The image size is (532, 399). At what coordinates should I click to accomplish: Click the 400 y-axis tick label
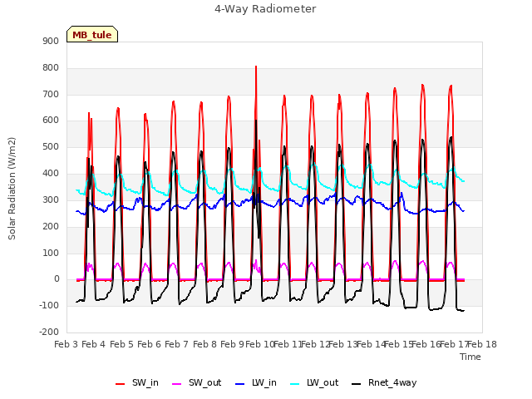[51, 174]
